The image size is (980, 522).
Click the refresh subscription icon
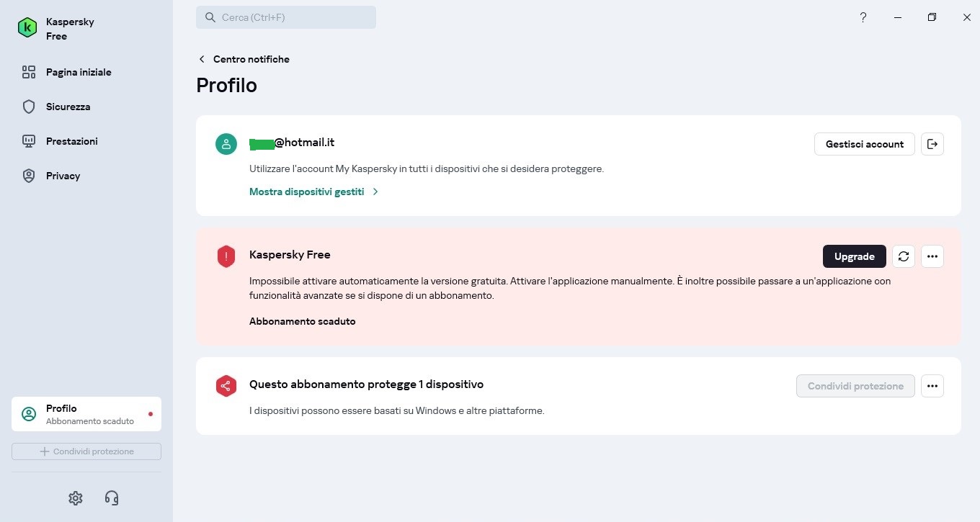pyautogui.click(x=904, y=256)
